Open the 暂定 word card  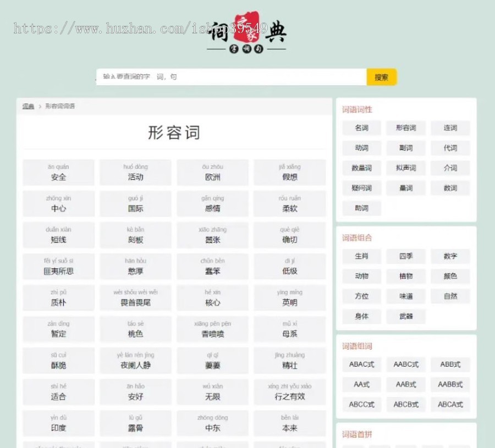pyautogui.click(x=59, y=329)
